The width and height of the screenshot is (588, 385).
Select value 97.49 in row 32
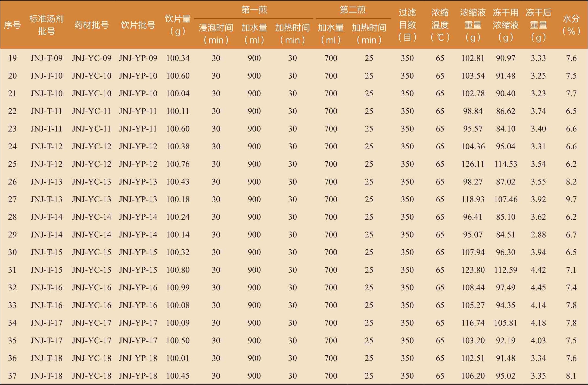pyautogui.click(x=505, y=287)
